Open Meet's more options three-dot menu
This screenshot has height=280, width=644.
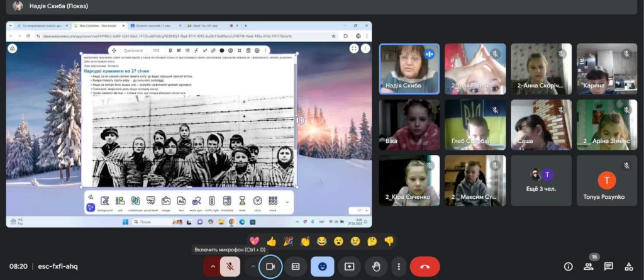tap(398, 266)
